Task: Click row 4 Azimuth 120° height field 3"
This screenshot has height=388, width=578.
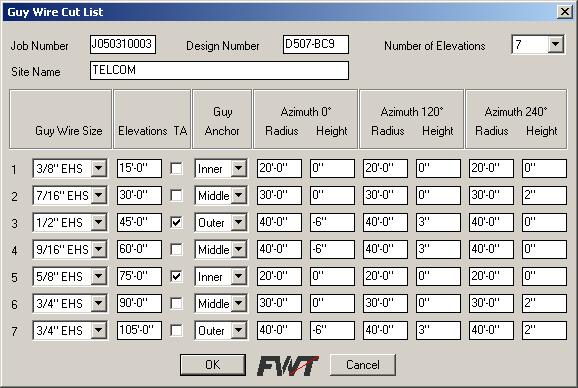Action: tap(438, 249)
